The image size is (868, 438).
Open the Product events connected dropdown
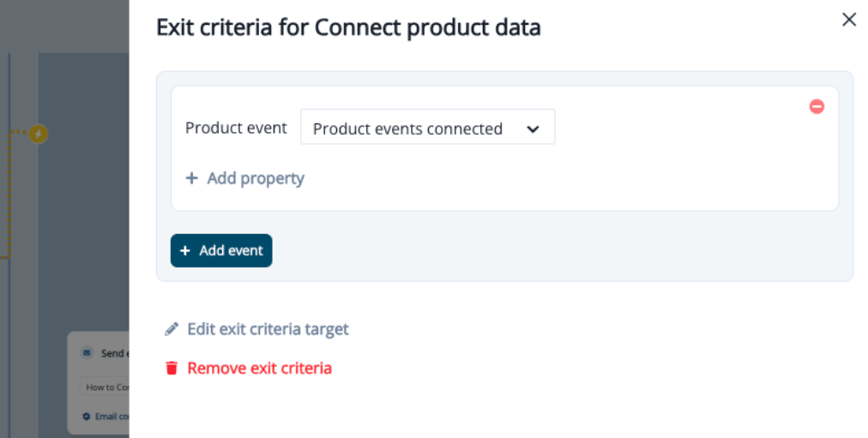coord(426,128)
